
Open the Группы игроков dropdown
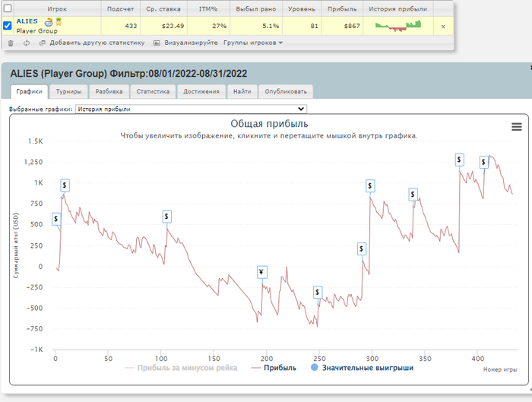pos(253,43)
